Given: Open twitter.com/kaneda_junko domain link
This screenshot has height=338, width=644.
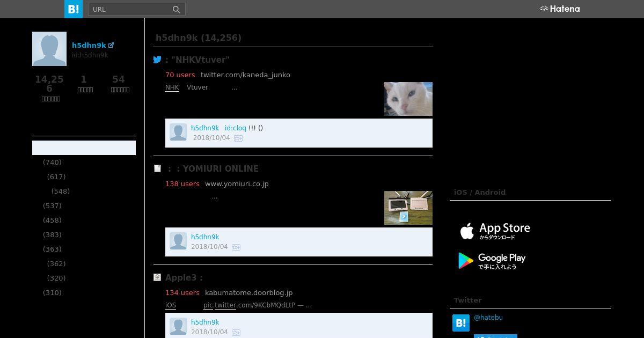Looking at the screenshot, I should point(245,75).
